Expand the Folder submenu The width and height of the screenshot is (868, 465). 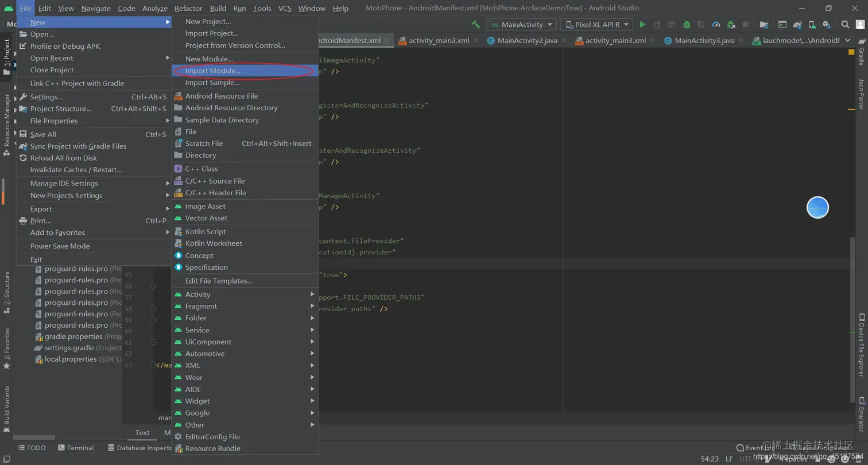[245, 318]
